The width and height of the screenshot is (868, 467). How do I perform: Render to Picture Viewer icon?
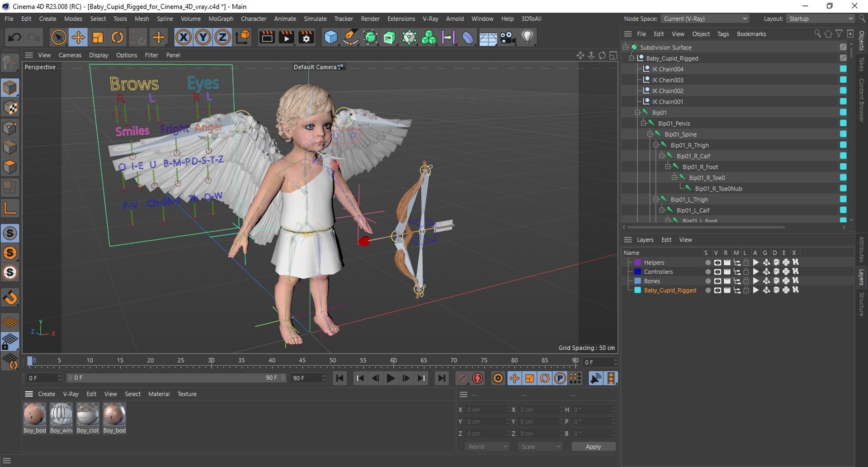click(x=287, y=38)
